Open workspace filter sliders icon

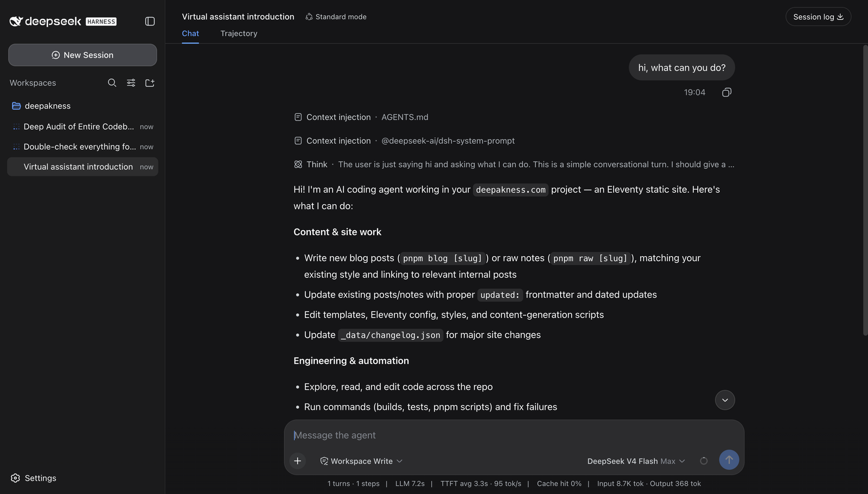pos(131,83)
